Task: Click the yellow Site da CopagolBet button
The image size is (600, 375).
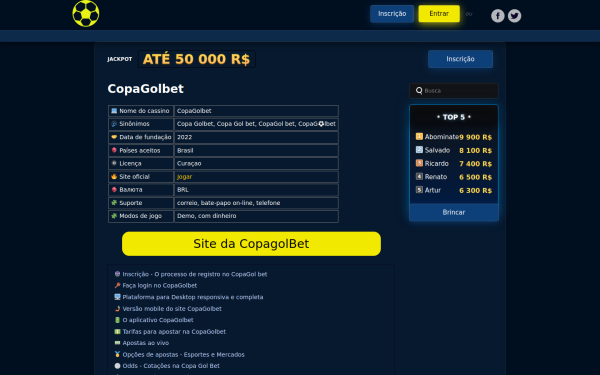Action: pyautogui.click(x=251, y=244)
